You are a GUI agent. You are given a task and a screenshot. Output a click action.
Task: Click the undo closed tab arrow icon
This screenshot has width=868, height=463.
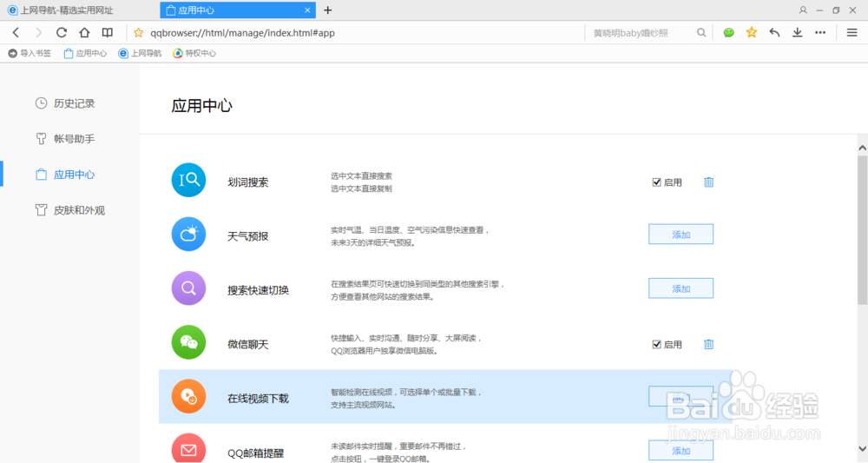pyautogui.click(x=774, y=33)
